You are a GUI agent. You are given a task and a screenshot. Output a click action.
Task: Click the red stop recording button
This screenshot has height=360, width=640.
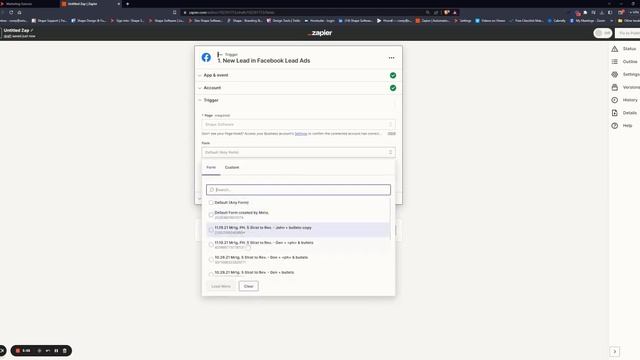18,351
